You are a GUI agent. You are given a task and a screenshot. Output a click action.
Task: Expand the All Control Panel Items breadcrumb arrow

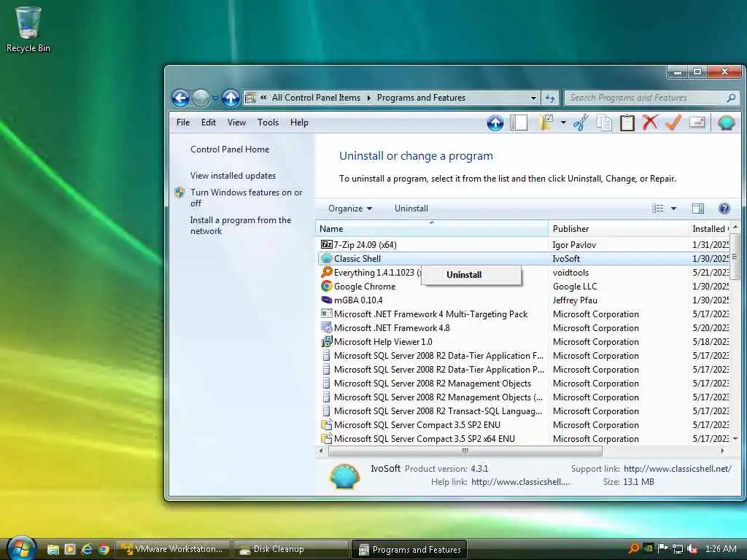pyautogui.click(x=368, y=98)
